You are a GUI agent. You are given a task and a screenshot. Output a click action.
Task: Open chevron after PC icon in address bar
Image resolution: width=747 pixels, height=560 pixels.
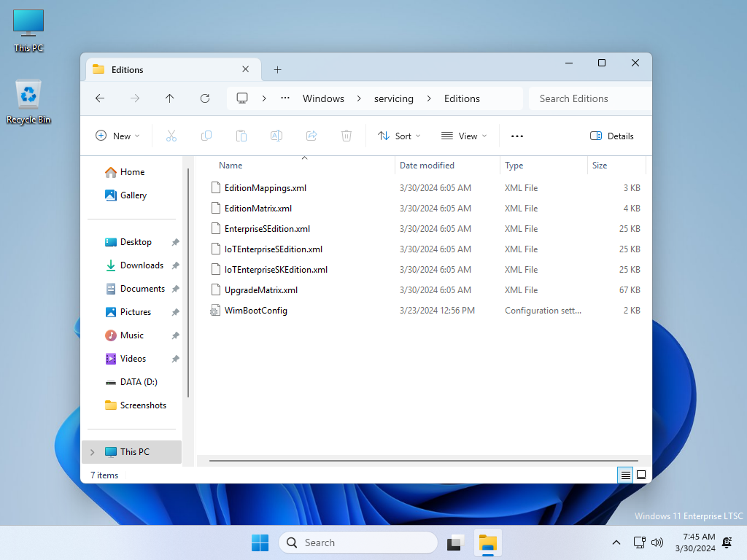click(x=264, y=98)
